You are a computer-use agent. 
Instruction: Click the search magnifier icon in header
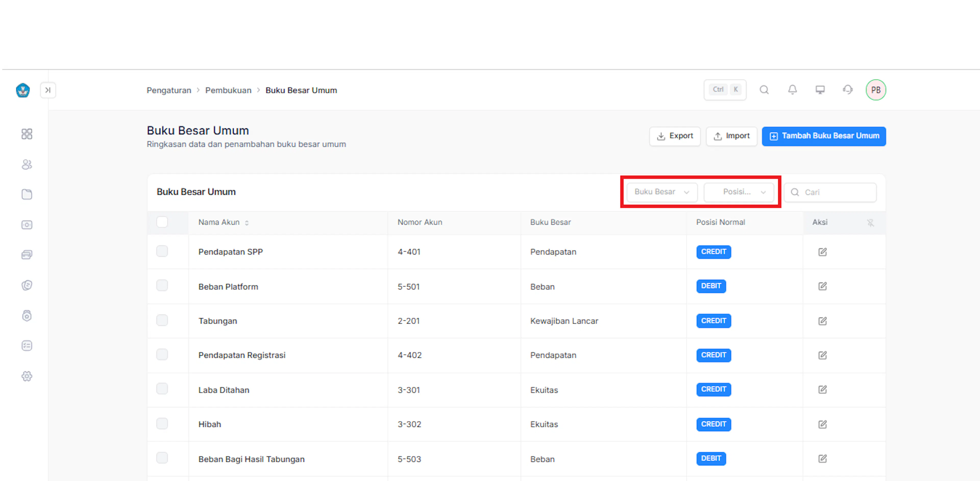764,90
